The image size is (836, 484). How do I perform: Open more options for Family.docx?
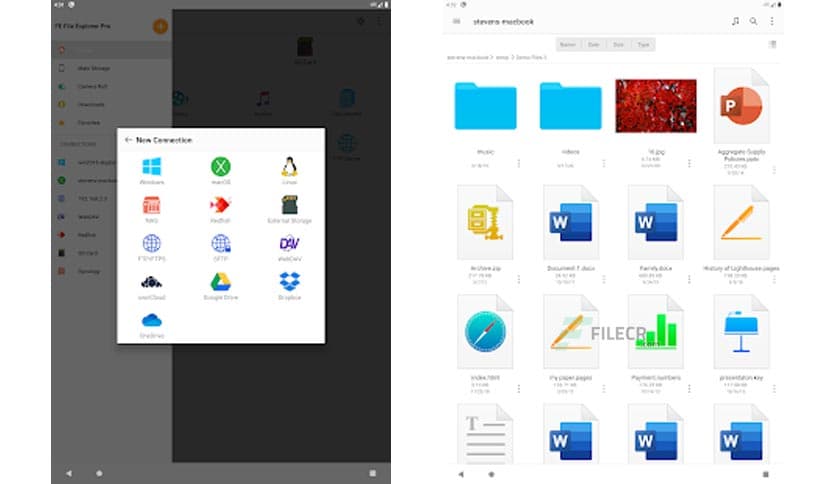[689, 279]
